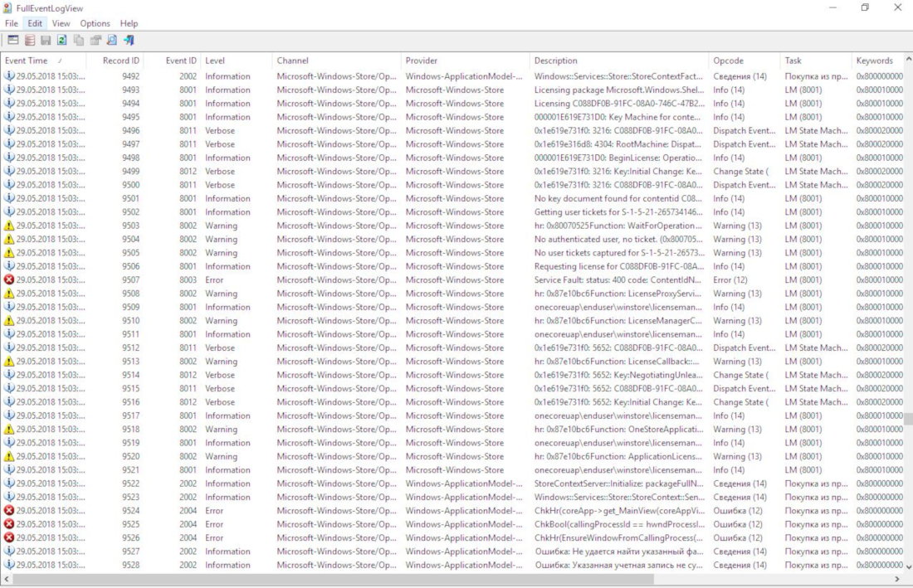Click the warning icon on record 9504

coord(9,239)
